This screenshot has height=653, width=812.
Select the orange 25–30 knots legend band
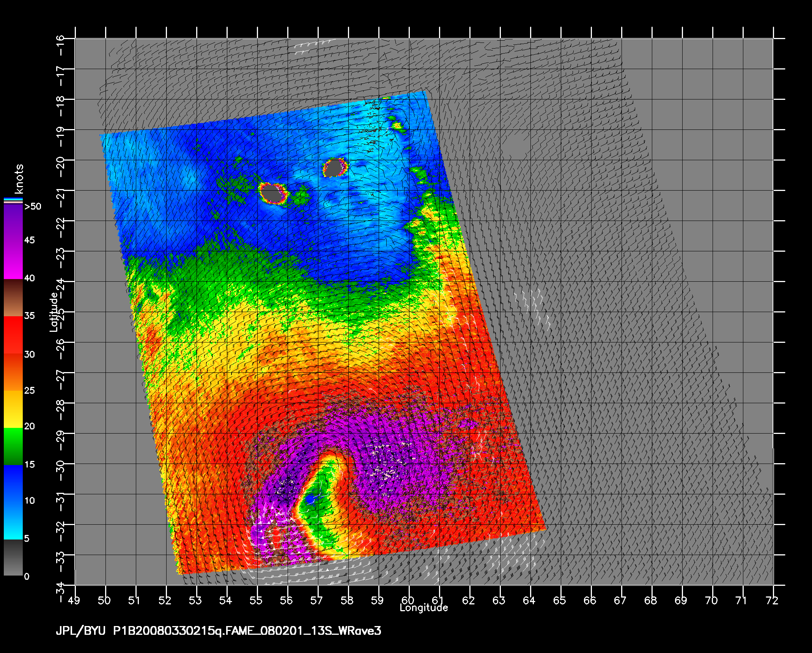tap(13, 372)
